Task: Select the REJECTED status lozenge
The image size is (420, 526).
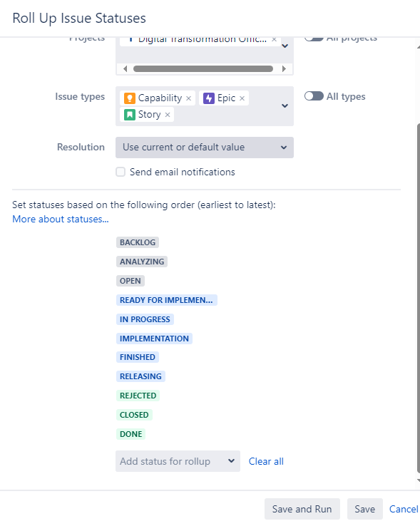Action: pyautogui.click(x=138, y=396)
